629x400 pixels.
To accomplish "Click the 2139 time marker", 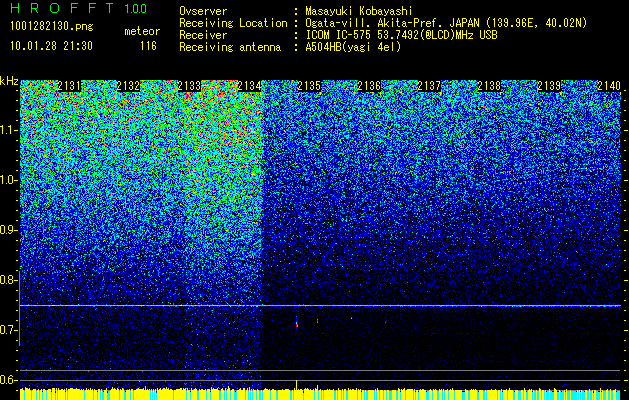I will click(x=549, y=86).
